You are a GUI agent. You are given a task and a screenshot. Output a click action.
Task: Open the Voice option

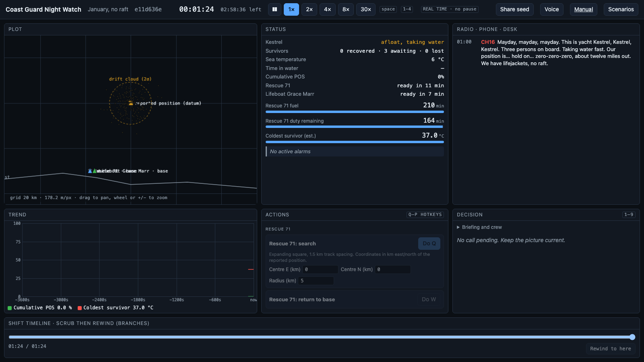pyautogui.click(x=551, y=9)
